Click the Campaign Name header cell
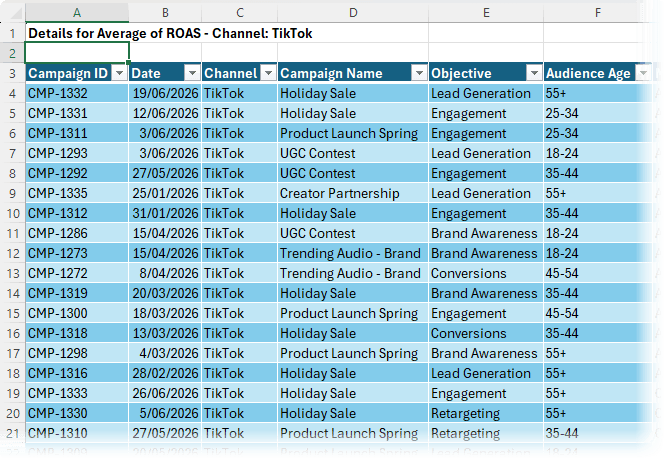 (x=353, y=73)
